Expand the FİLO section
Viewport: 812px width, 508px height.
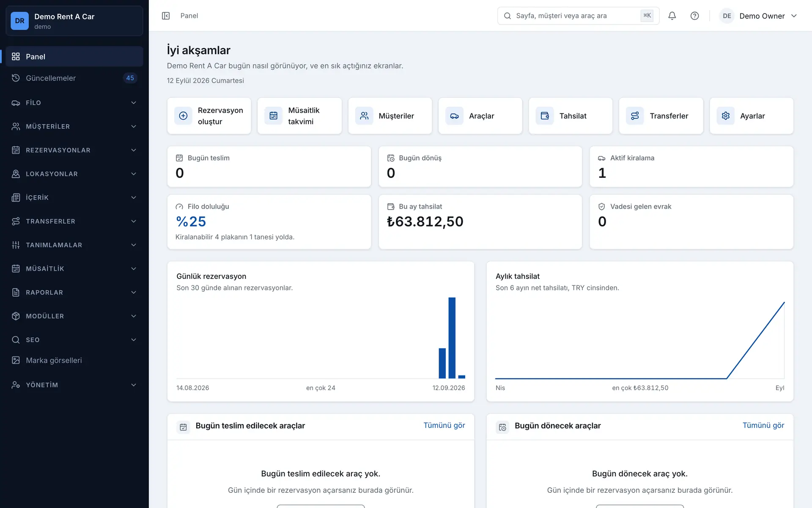(74, 103)
